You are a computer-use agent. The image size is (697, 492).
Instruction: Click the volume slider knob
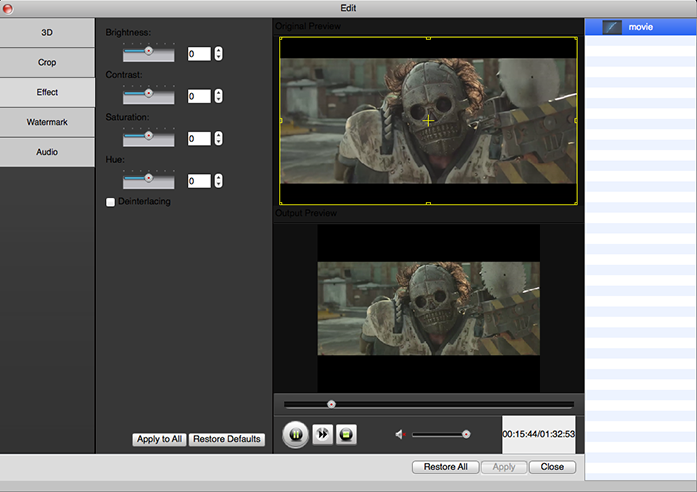[x=466, y=434]
